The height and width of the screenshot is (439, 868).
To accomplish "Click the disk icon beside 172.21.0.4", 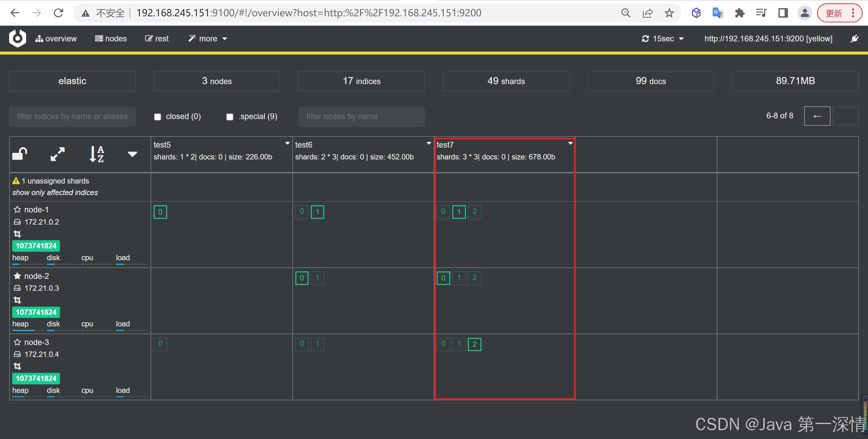I will click(x=17, y=354).
